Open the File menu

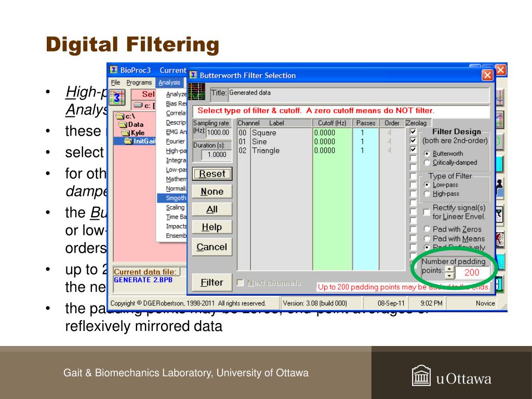point(115,83)
